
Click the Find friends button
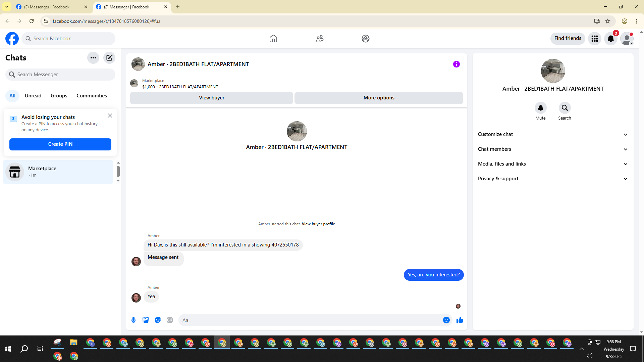568,39
